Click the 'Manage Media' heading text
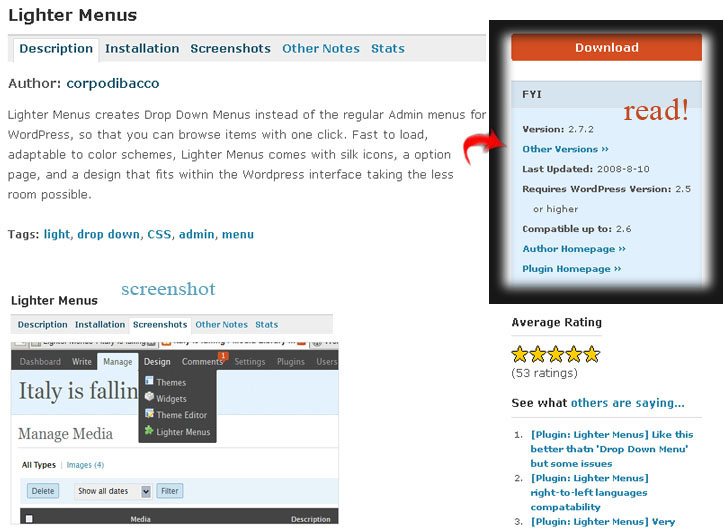This screenshot has height=528, width=724. (x=66, y=434)
